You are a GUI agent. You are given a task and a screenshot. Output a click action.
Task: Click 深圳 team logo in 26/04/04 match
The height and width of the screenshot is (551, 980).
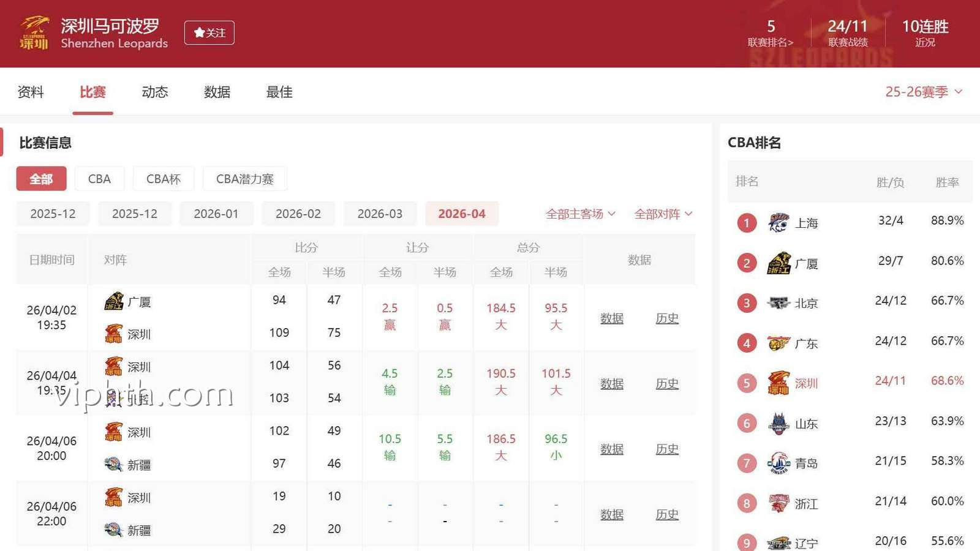click(x=114, y=366)
